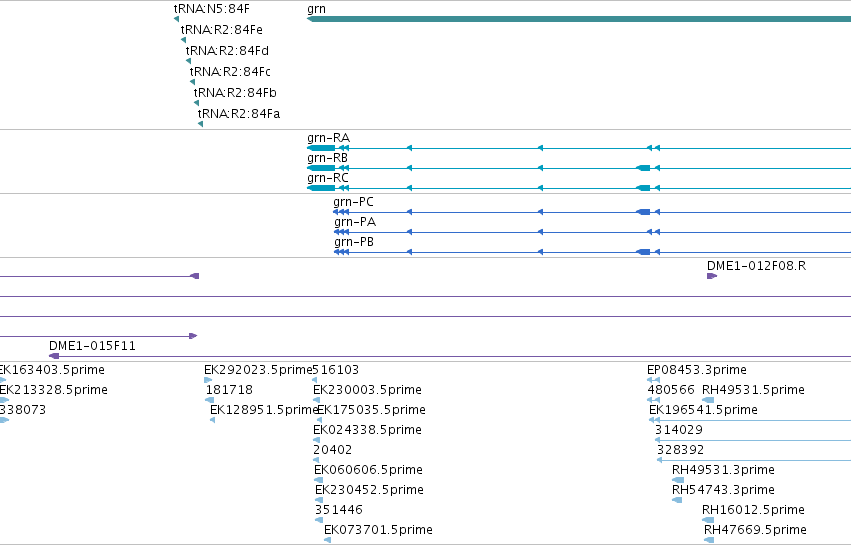
Task: Select the 351446 EST label
Action: point(339,510)
